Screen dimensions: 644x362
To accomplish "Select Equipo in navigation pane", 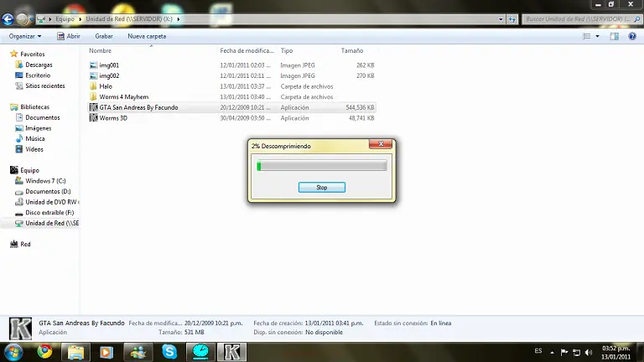I will [x=29, y=170].
